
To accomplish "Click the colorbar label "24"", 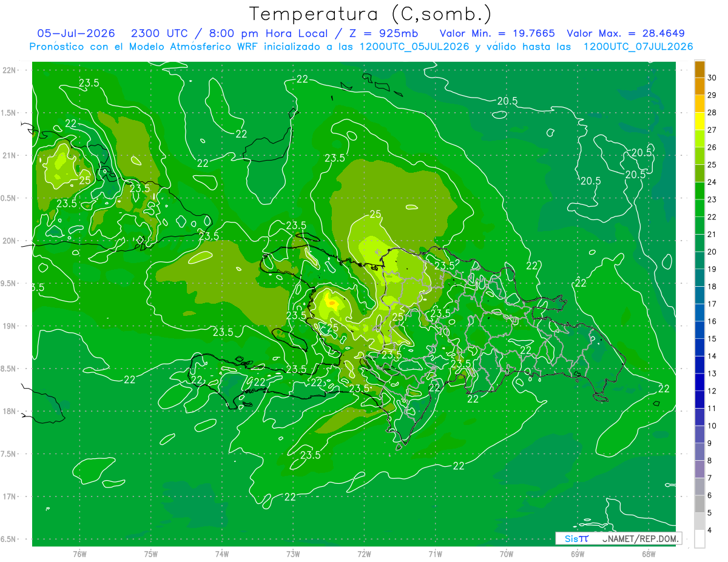I will click(712, 182).
